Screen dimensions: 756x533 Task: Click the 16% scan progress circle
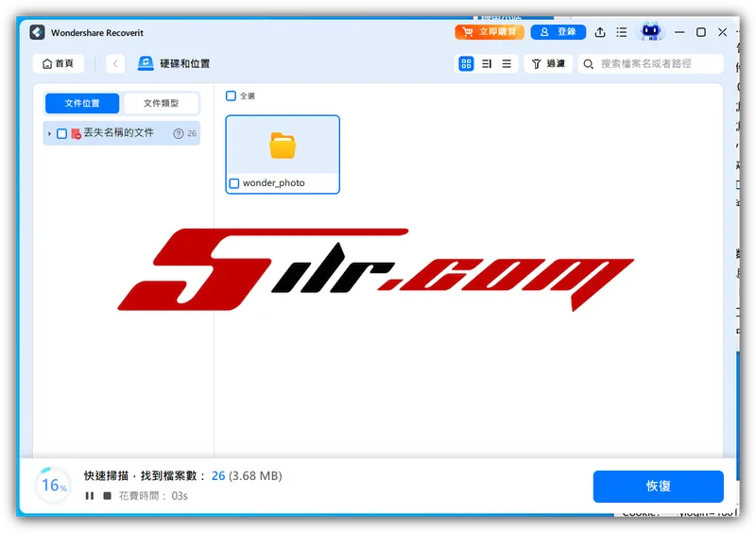(x=54, y=485)
